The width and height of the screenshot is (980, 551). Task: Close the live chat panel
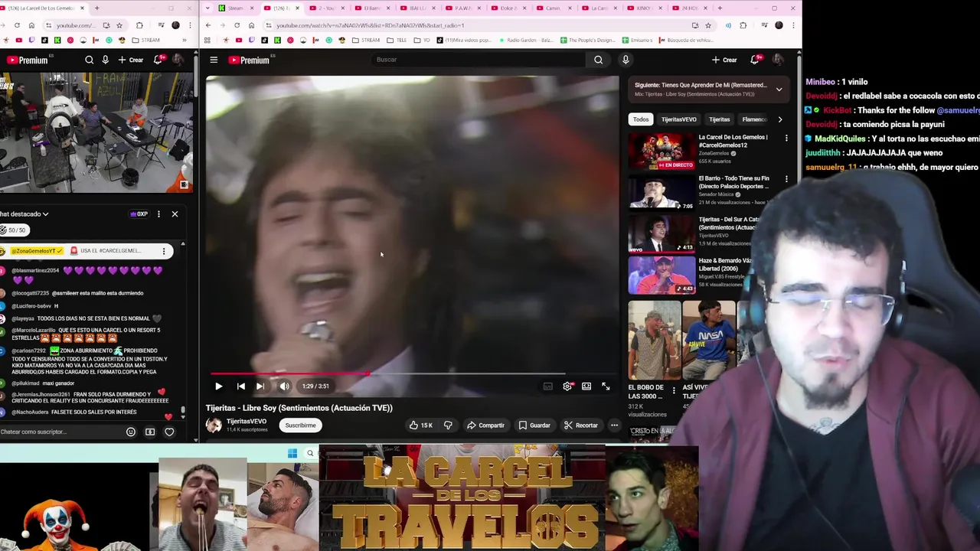(x=175, y=214)
